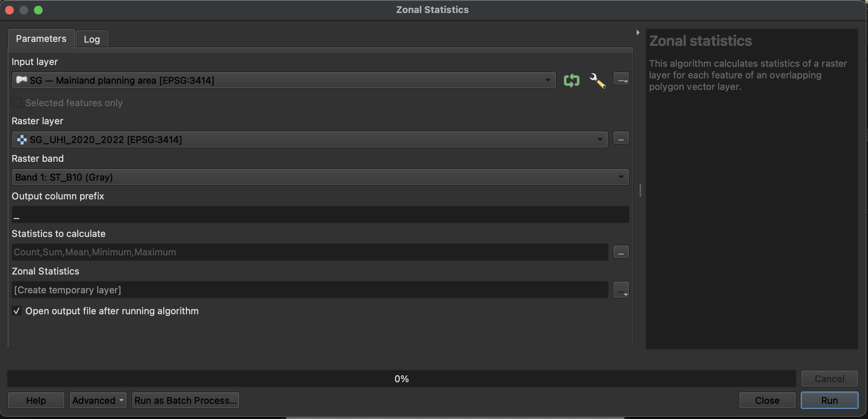Uncheck Open output file after running algorithm
Image resolution: width=868 pixels, height=419 pixels.
17,311
